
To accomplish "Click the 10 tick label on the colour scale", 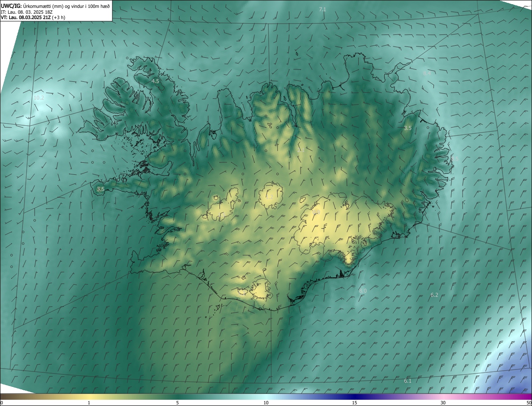I will [266, 403].
